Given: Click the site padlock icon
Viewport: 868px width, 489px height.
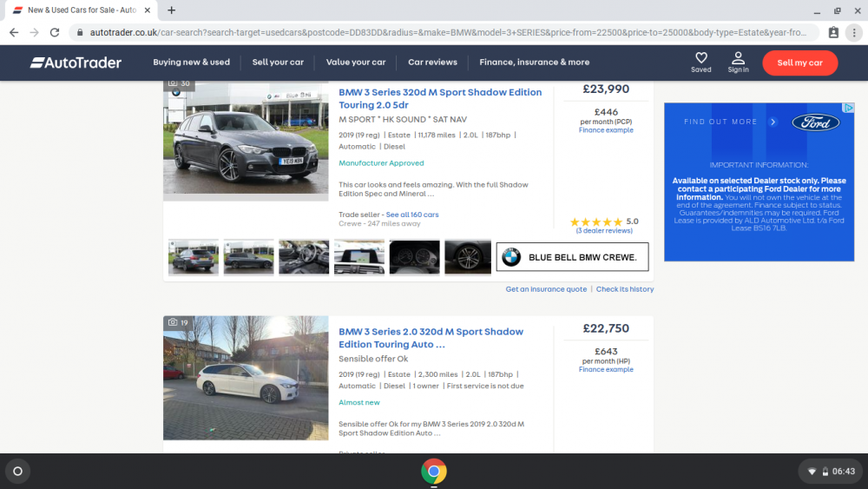Looking at the screenshot, I should point(80,33).
